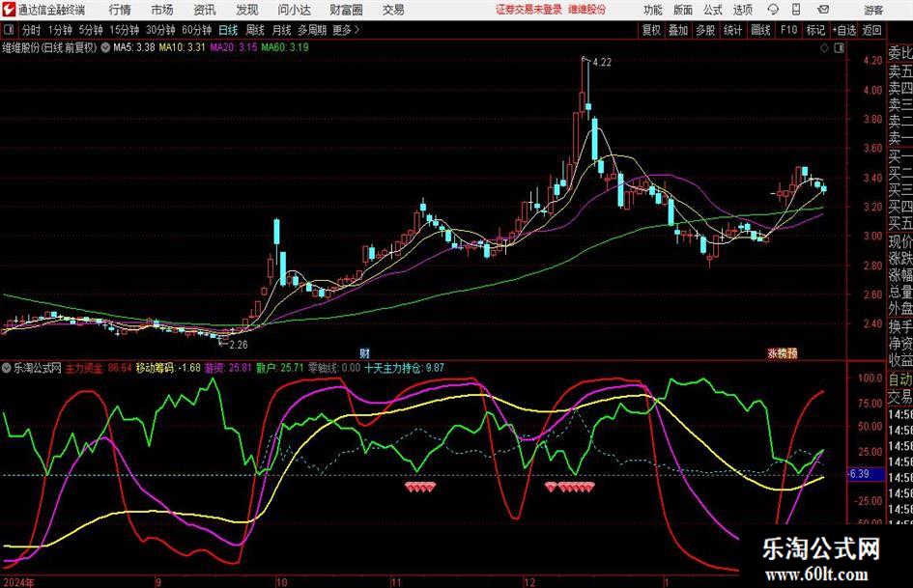Open the 画线 drawing tool
This screenshot has width=913, height=588.
pos(760,30)
